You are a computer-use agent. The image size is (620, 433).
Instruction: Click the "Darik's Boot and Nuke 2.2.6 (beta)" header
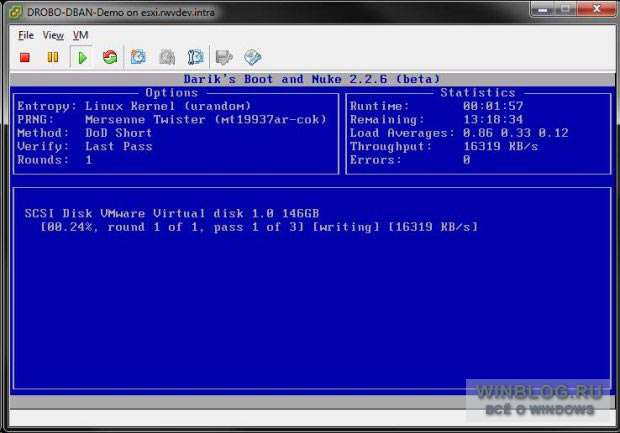(312, 79)
